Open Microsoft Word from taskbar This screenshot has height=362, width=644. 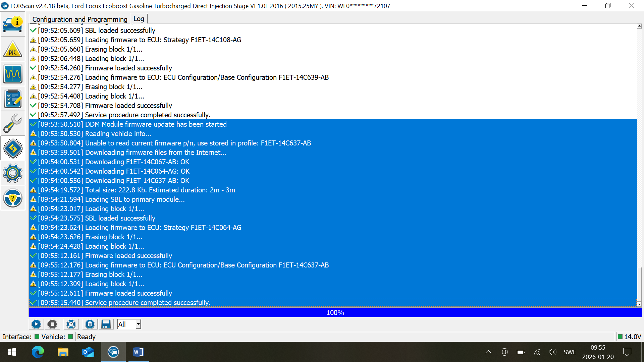pos(138,352)
